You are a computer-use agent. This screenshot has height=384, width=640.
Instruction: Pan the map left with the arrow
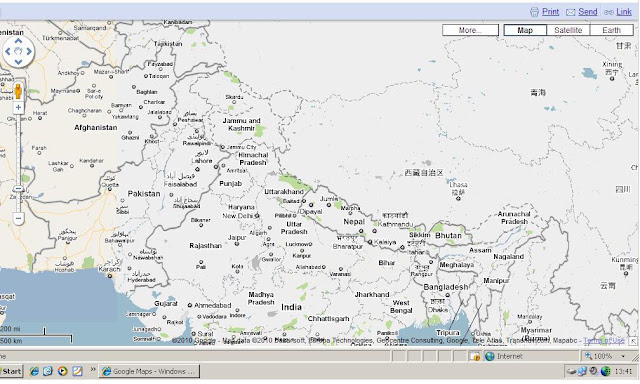7,51
